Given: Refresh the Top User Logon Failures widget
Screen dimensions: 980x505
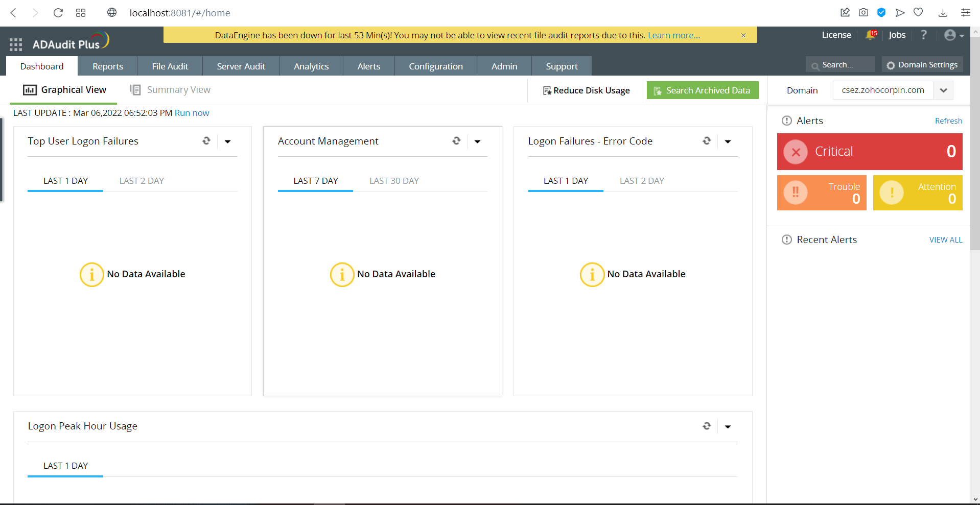Looking at the screenshot, I should (x=206, y=141).
